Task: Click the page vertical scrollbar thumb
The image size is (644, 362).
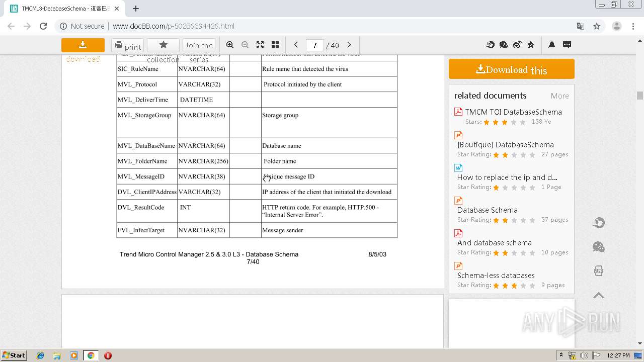Action: tap(640, 96)
